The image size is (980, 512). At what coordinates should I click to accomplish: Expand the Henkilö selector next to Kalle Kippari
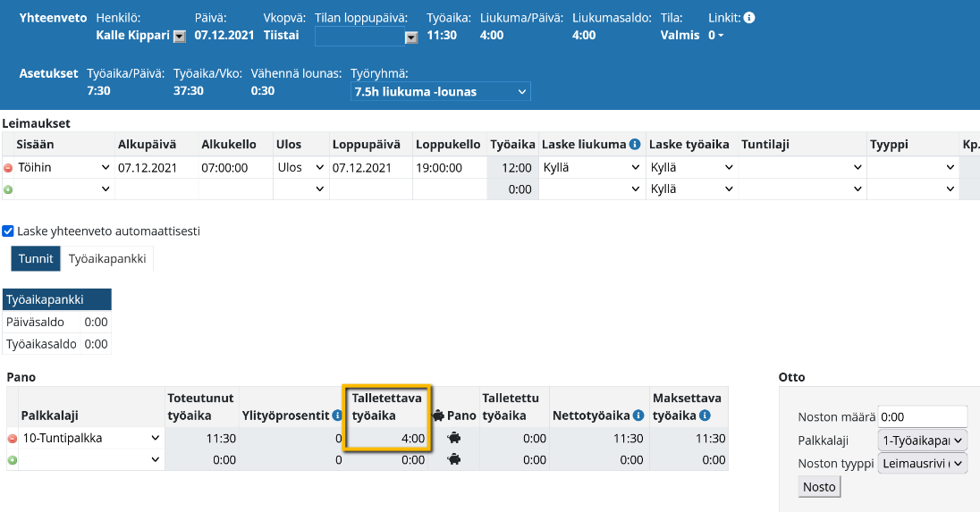[179, 37]
